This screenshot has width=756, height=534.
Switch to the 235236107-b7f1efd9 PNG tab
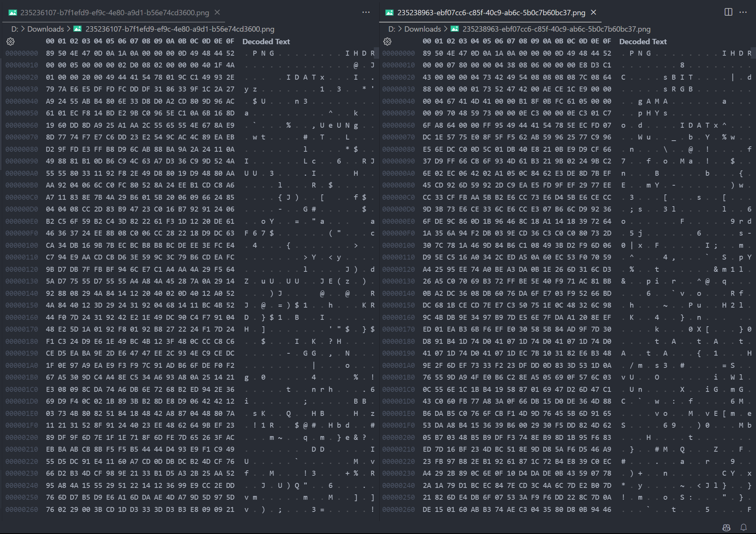coord(114,13)
